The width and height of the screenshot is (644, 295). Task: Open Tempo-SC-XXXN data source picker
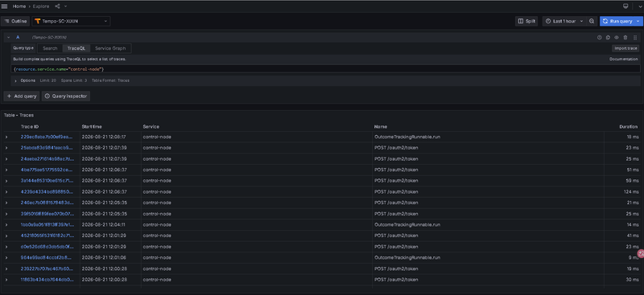71,21
